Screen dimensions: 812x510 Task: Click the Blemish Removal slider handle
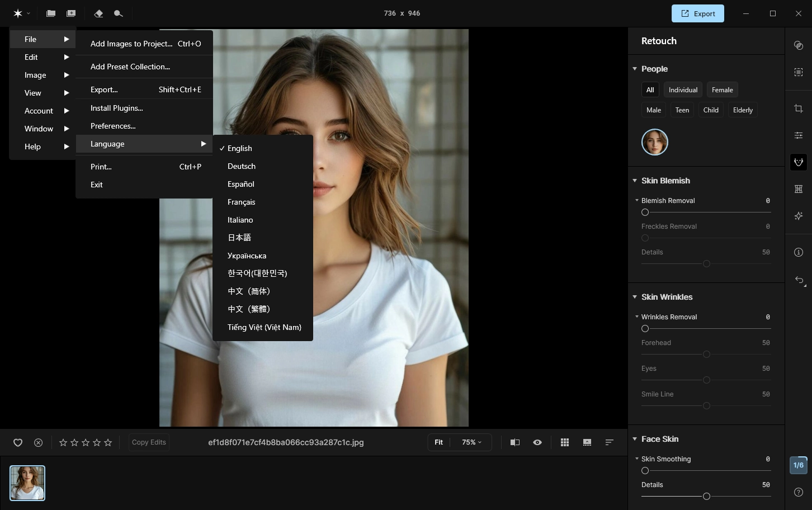pyautogui.click(x=645, y=212)
